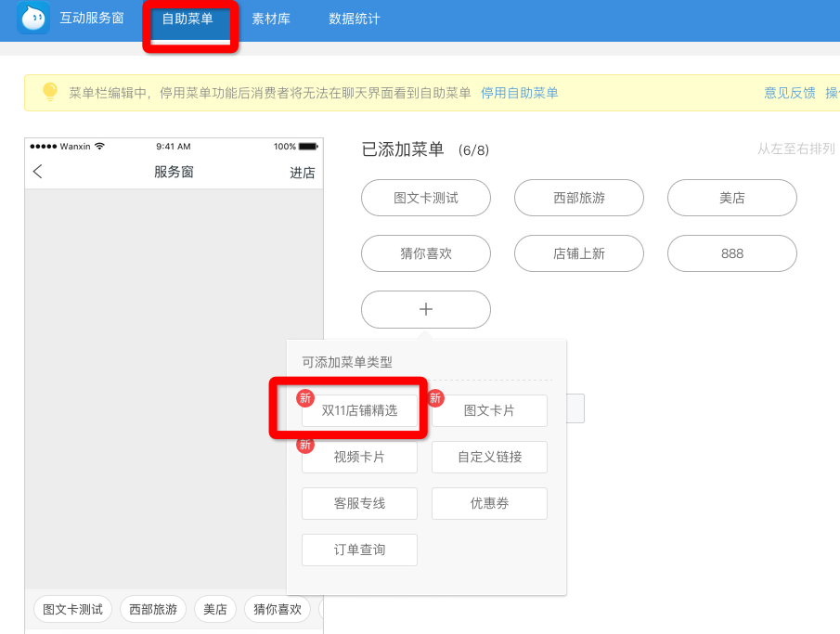Click the back arrow in phone preview
This screenshot has height=634, width=840.
(x=38, y=172)
